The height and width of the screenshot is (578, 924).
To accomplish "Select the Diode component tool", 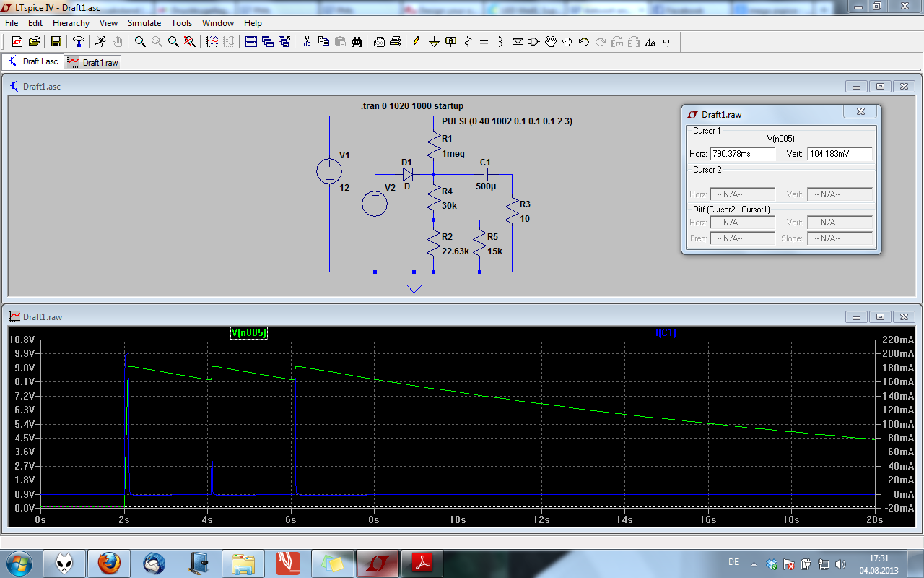I will coord(518,42).
